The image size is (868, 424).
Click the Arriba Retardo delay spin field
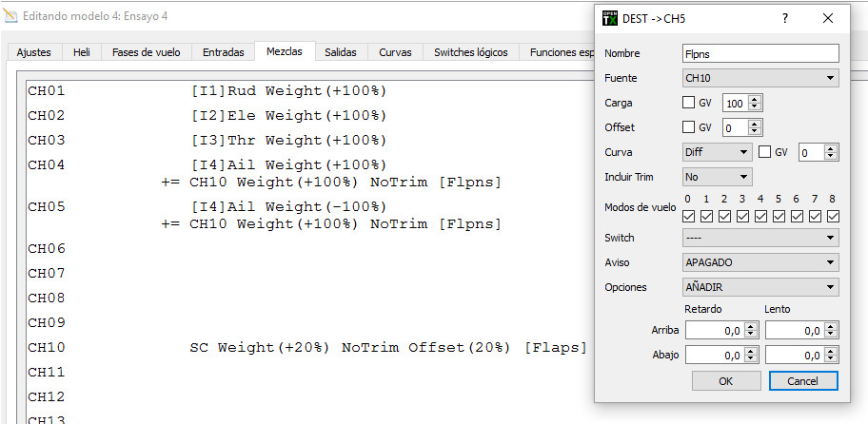coord(713,330)
